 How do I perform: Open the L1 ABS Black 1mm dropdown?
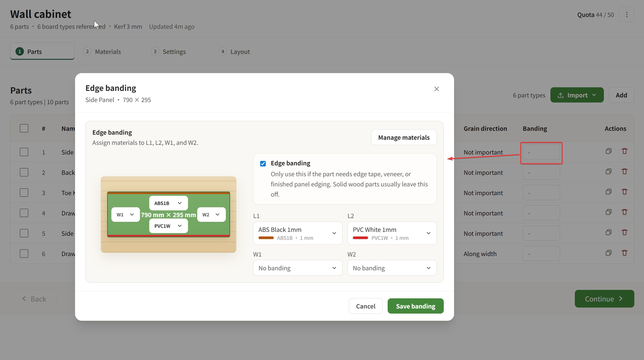click(297, 233)
